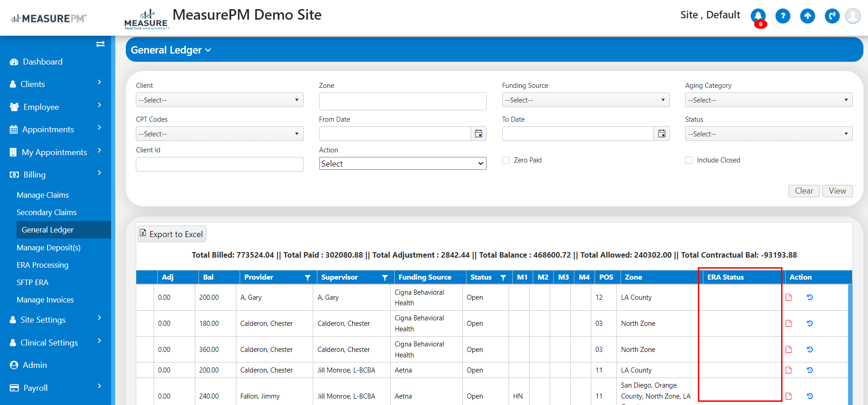Go to Secondary Claims
The height and width of the screenshot is (405, 868).
(47, 212)
